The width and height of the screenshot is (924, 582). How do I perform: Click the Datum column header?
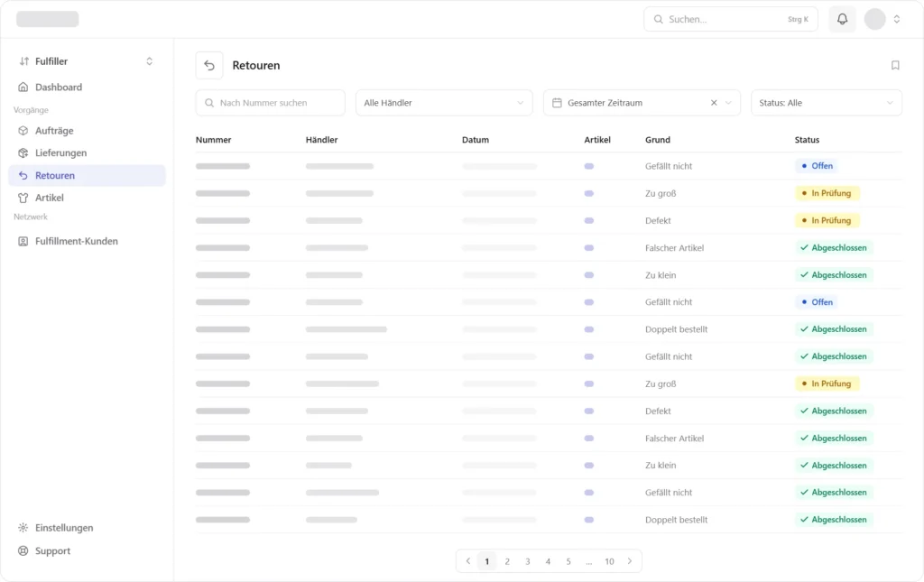[476, 140]
